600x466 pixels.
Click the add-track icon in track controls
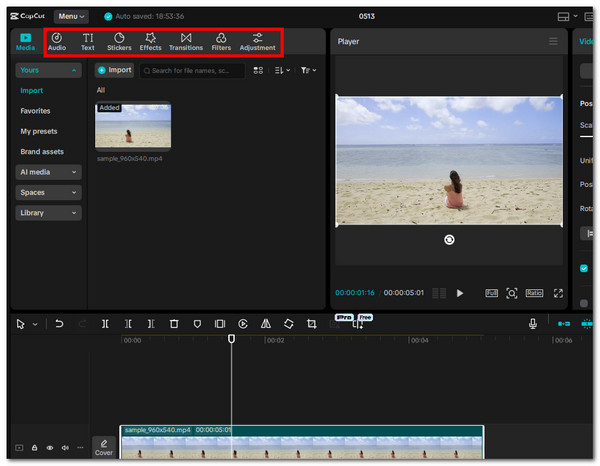pyautogui.click(x=19, y=448)
